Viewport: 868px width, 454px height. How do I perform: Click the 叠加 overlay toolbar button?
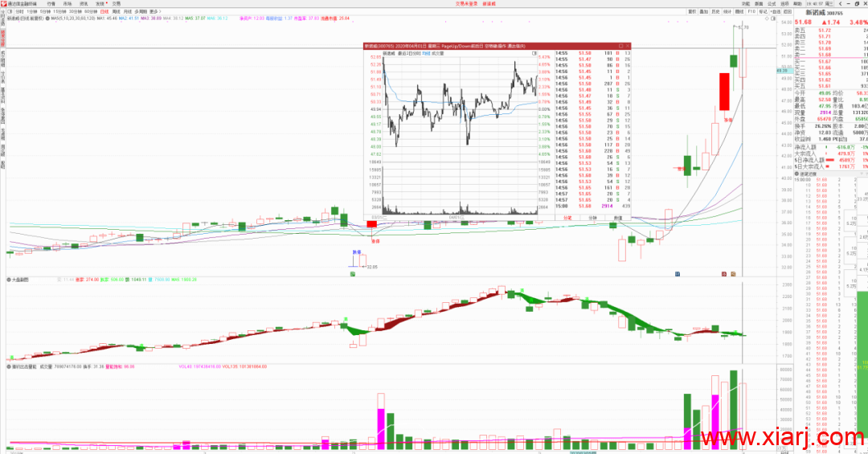click(x=703, y=11)
